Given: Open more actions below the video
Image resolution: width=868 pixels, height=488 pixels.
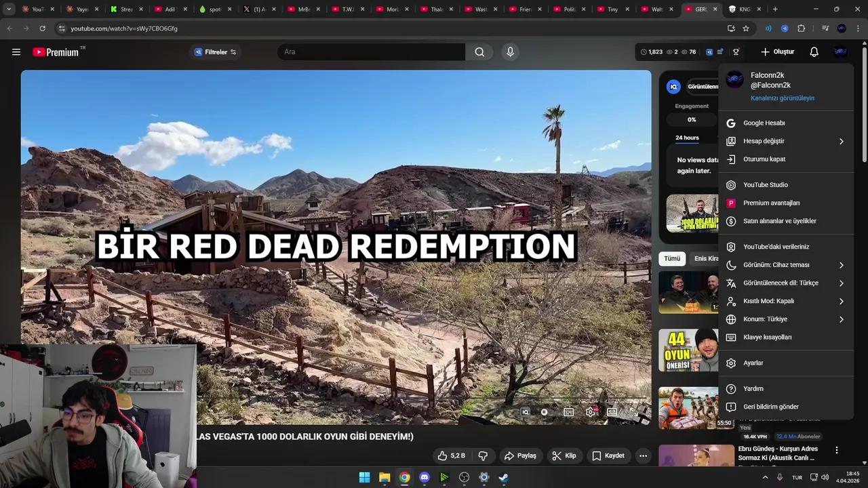Looking at the screenshot, I should tap(643, 455).
